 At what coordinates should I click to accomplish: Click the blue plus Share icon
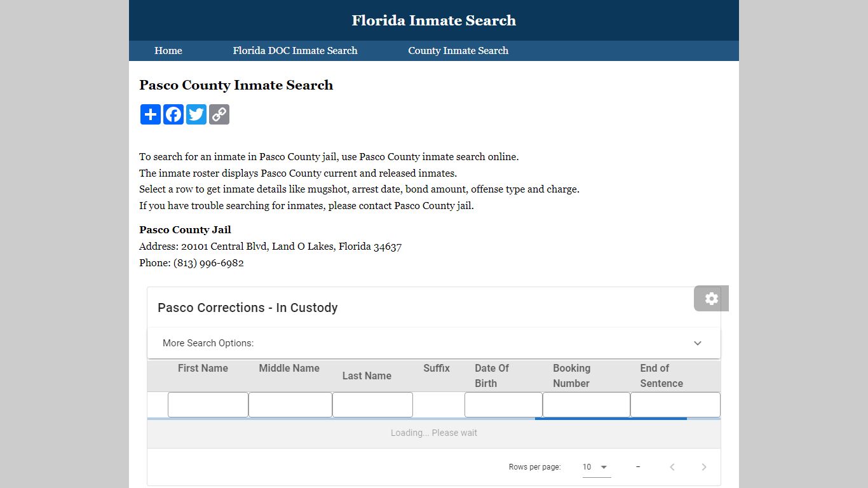tap(151, 114)
